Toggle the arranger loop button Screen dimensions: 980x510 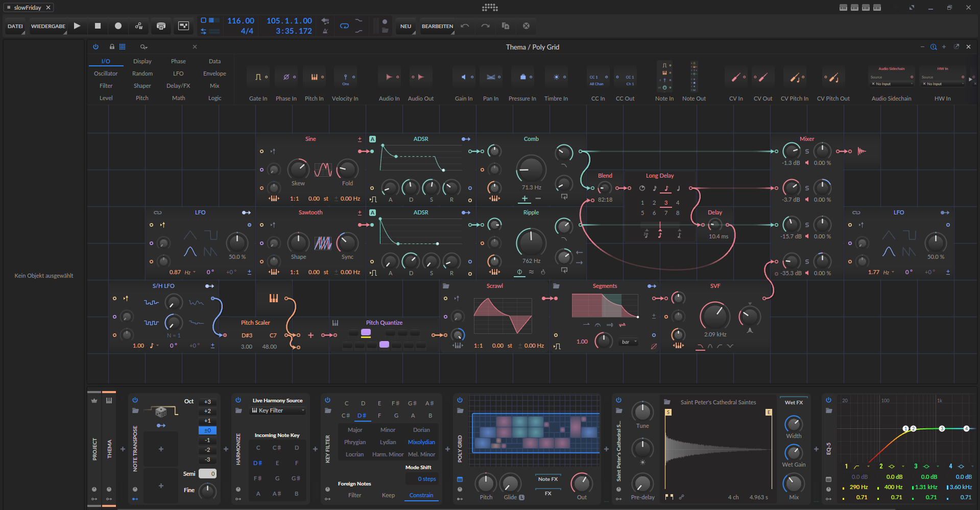pyautogui.click(x=344, y=26)
